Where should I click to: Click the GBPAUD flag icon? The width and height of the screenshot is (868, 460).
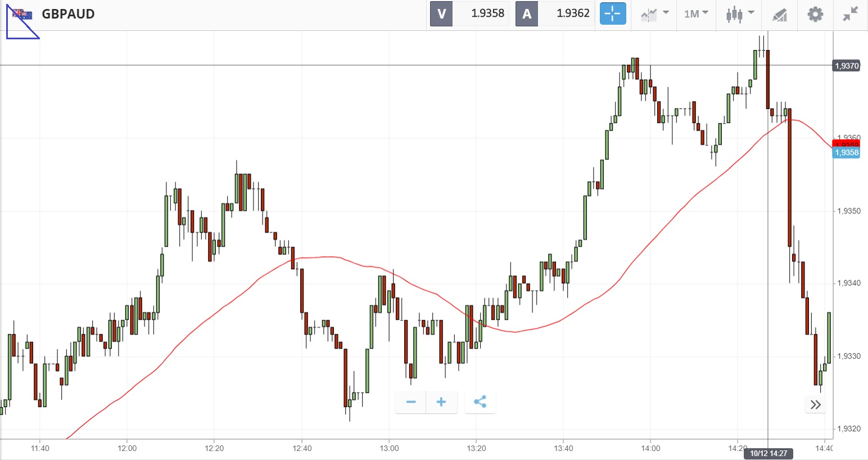point(22,14)
